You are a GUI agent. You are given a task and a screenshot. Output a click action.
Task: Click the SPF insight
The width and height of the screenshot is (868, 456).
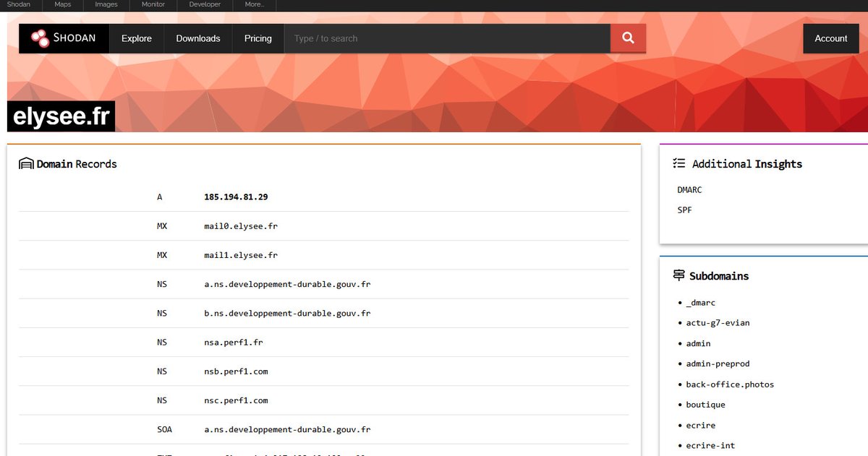[x=684, y=210]
